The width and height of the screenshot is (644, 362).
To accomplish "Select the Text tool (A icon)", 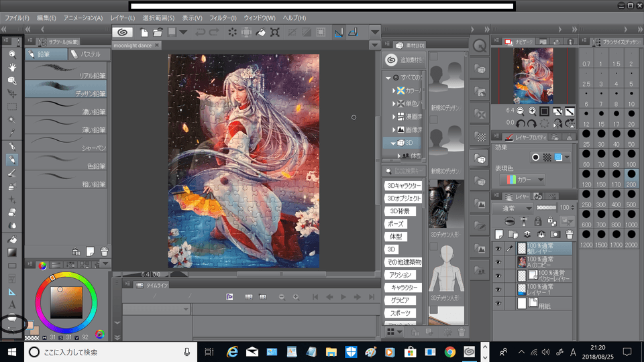I will pyautogui.click(x=12, y=305).
